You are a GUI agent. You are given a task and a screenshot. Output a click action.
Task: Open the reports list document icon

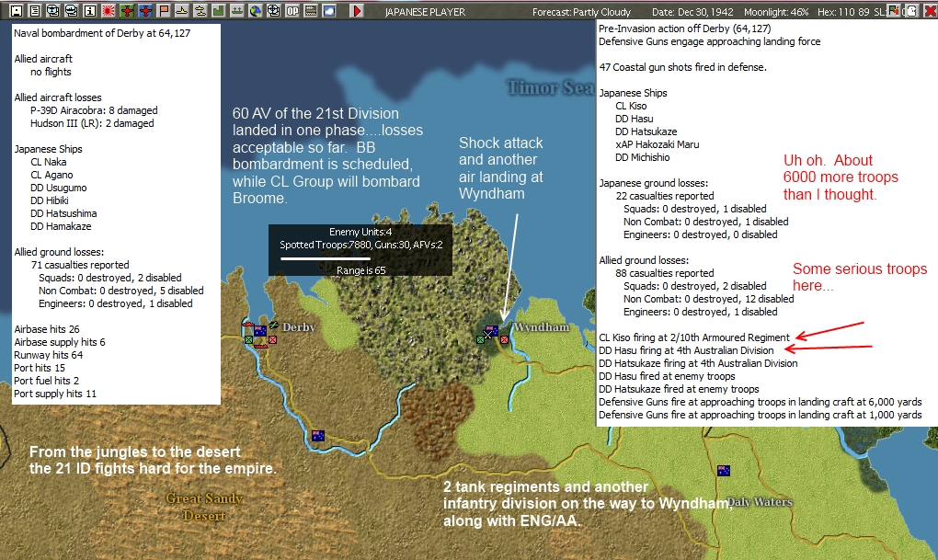tap(35, 11)
